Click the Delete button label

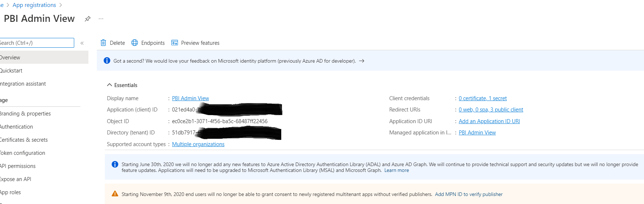coord(117,43)
